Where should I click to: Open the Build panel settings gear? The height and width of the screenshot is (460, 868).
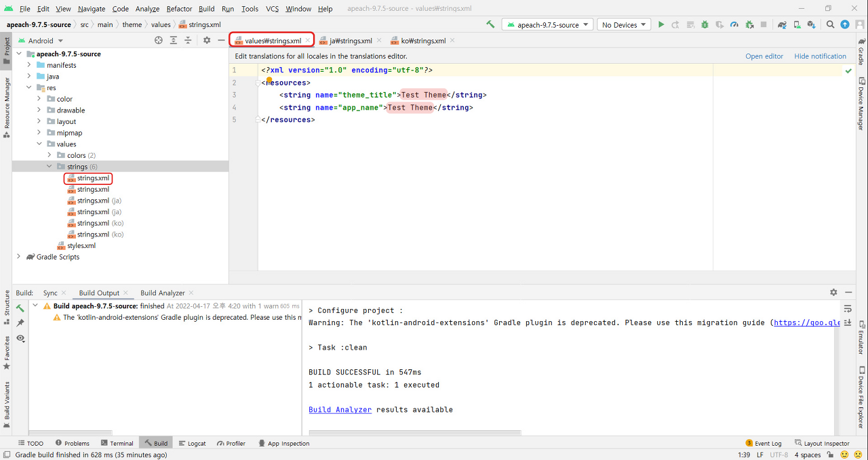[833, 293]
